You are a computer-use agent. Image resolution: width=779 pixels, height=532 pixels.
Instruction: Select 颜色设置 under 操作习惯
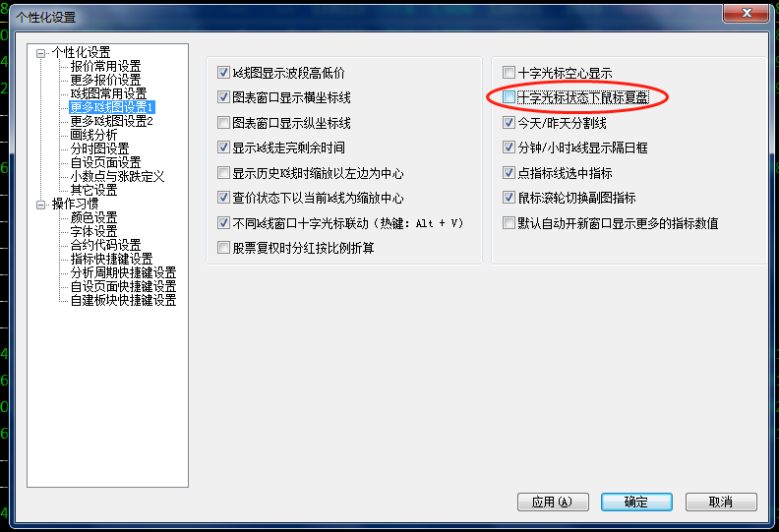point(93,217)
